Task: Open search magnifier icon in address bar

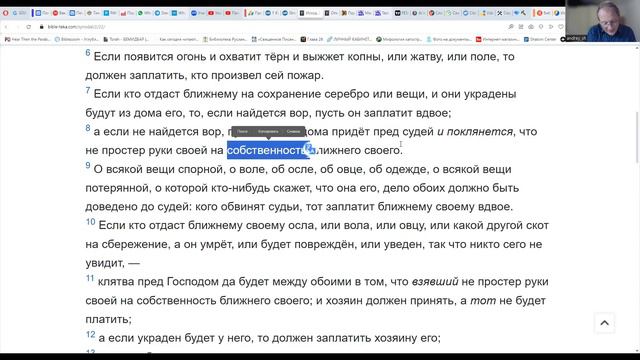Action: [x=511, y=27]
